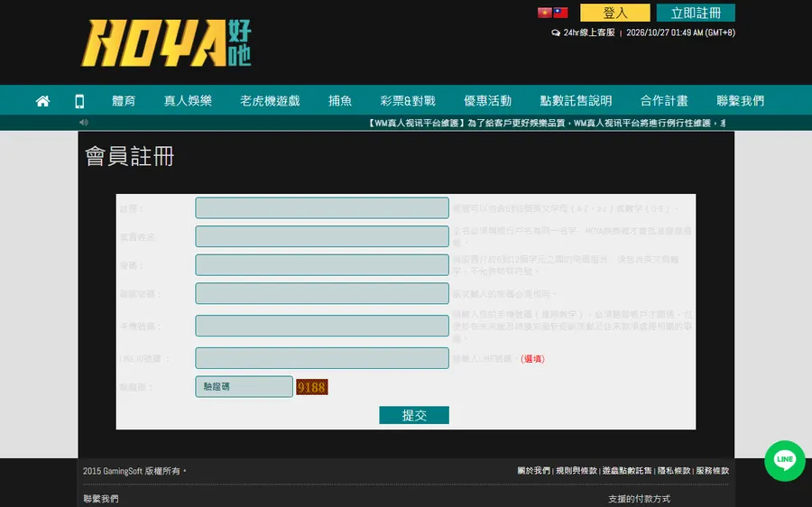Open the 服務條款 footer link
This screenshot has width=812, height=507.
coord(712,471)
